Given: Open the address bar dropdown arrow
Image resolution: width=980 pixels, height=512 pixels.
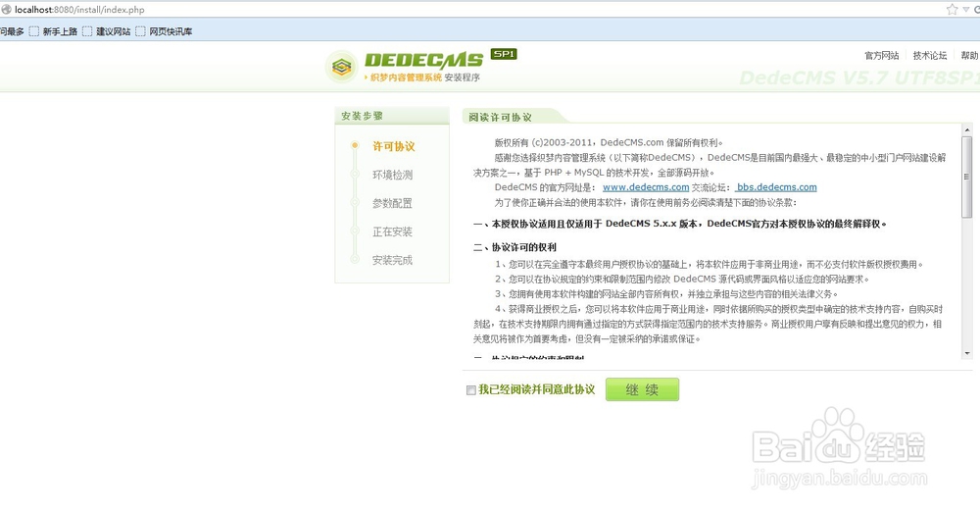Looking at the screenshot, I should pos(966,9).
